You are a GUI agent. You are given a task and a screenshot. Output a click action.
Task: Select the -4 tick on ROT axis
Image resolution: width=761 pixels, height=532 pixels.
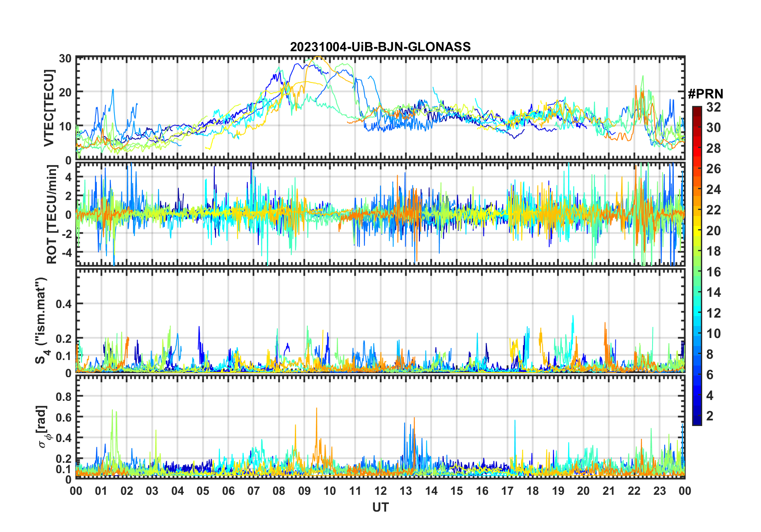[66, 252]
